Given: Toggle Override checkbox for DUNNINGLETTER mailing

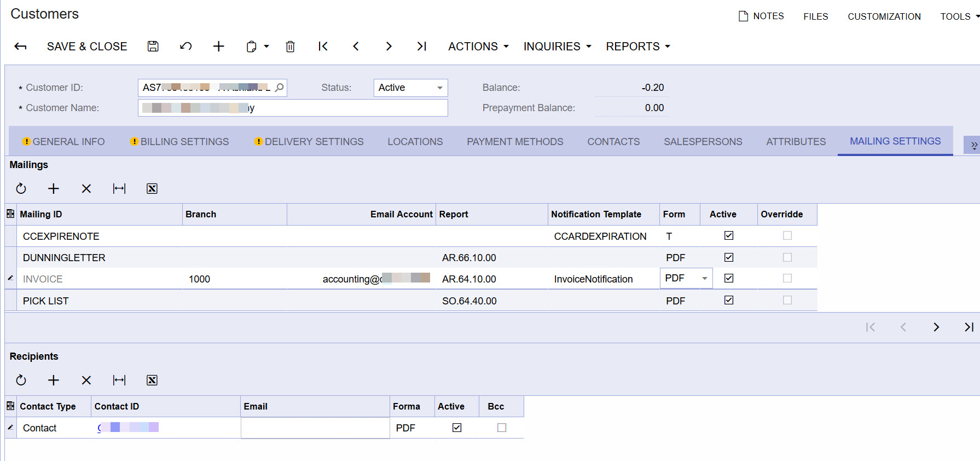Looking at the screenshot, I should pyautogui.click(x=787, y=257).
